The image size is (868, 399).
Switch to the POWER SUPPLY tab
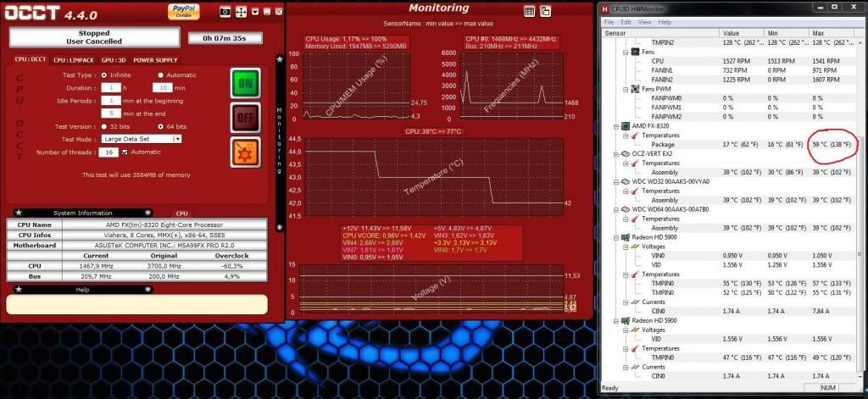(155, 60)
